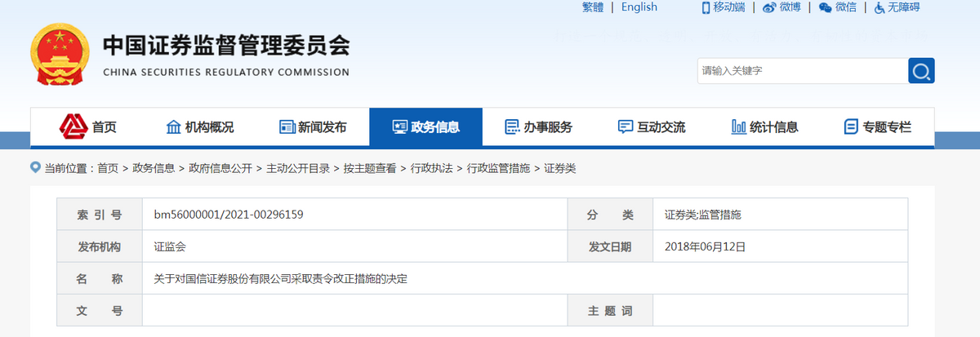Click index number bm56000001/2021-00296159
The width and height of the screenshot is (980, 337).
coord(229,215)
